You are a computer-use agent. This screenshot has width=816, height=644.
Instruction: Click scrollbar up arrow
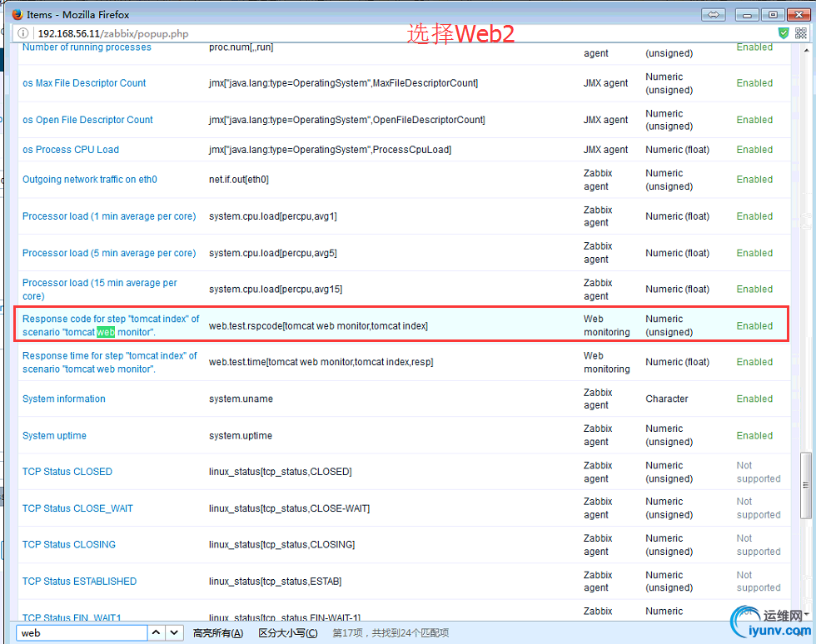point(806,51)
